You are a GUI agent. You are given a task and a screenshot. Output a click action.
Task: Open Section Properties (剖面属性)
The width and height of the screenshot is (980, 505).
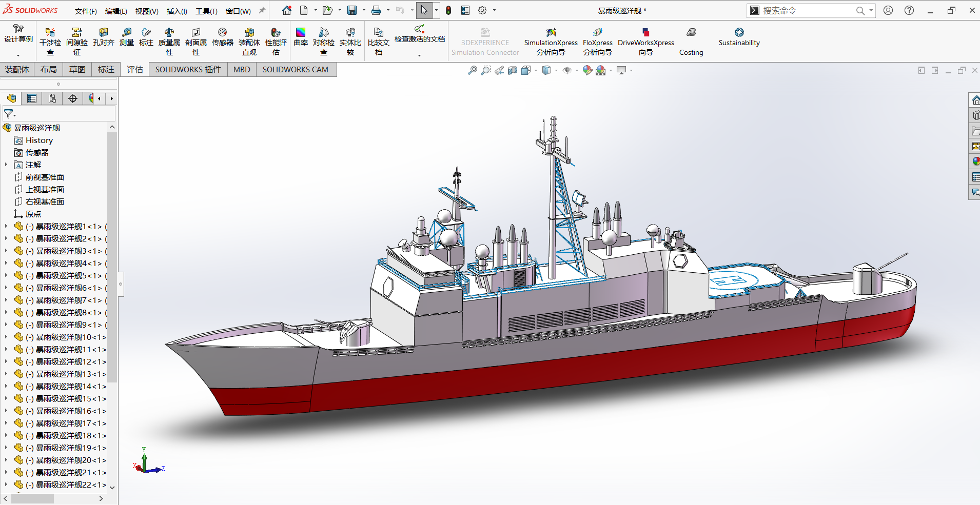196,41
